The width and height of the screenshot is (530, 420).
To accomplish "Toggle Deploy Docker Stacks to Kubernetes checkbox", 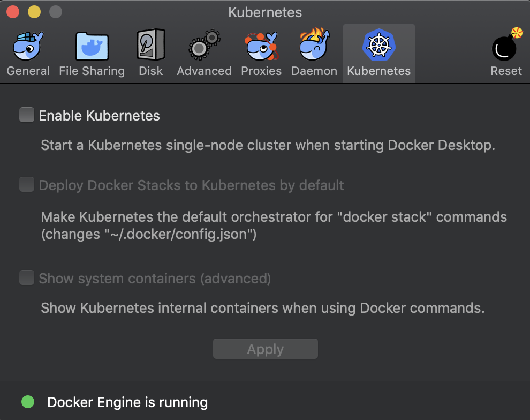I will click(x=26, y=185).
